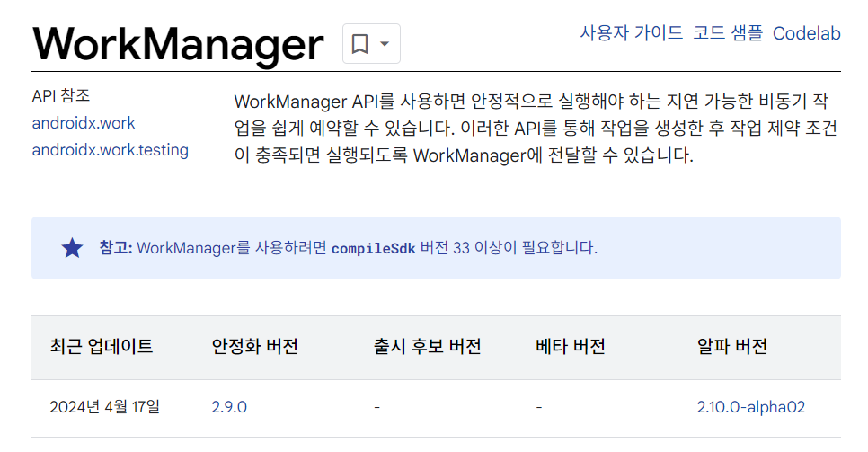Screen dimensions: 868x452
Task: Click the 최근 업데이트 column header
Action: pos(102,347)
